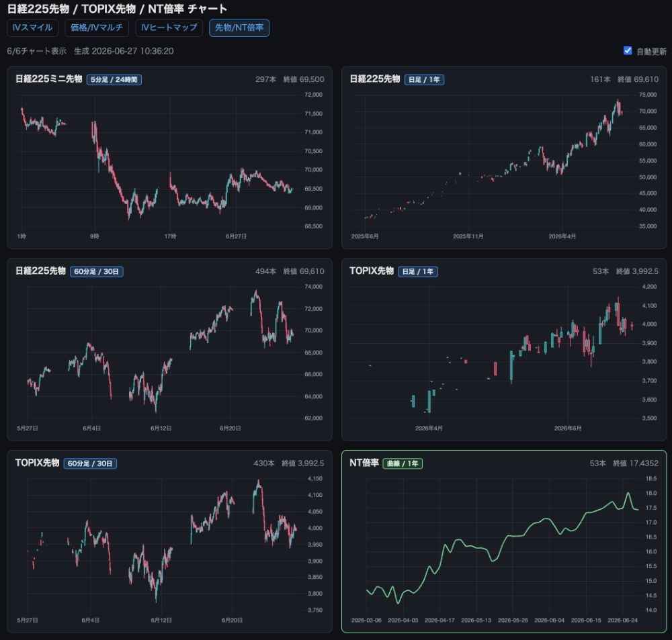
Task: Click the 日足 / 1年 badge on 日経225先物
Action: click(424, 80)
